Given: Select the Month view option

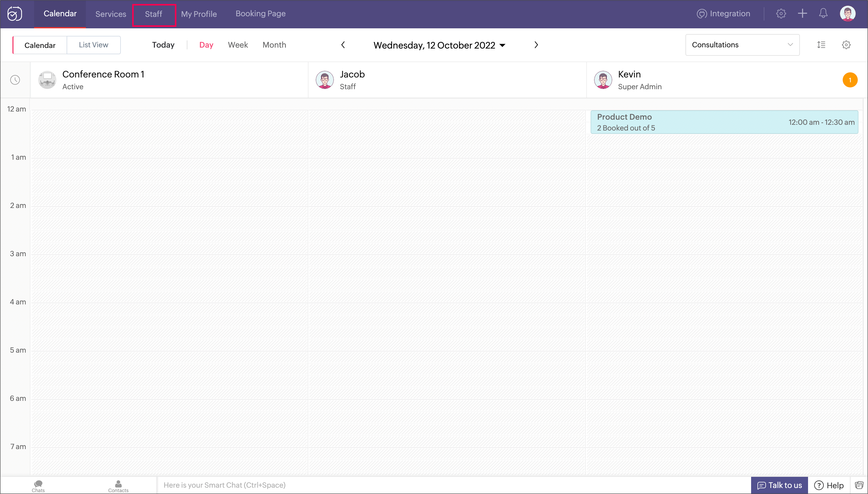Looking at the screenshot, I should coord(274,45).
